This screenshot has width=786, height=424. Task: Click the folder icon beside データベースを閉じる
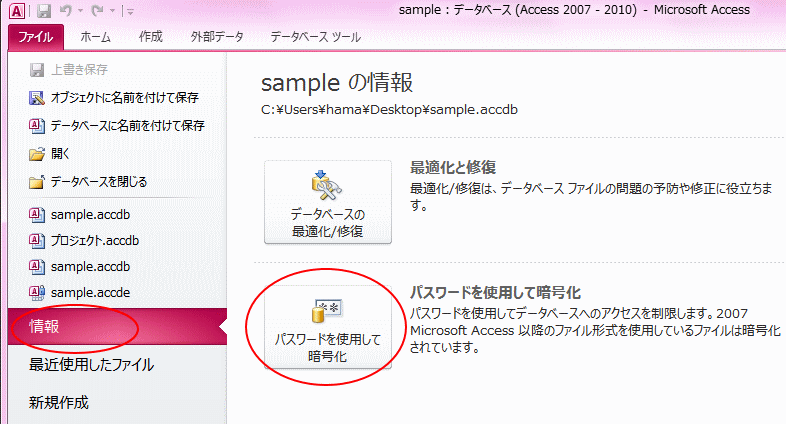37,181
